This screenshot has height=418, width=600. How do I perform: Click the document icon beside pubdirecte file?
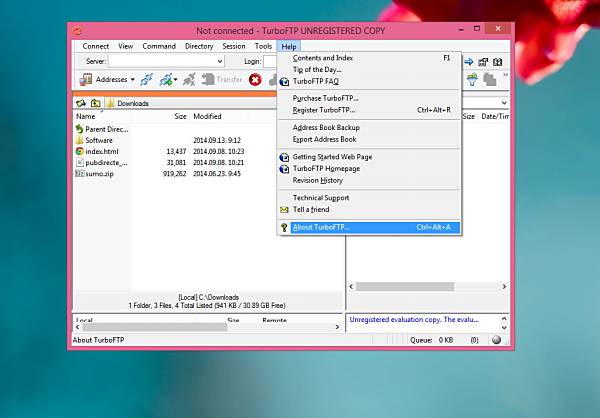coord(80,162)
